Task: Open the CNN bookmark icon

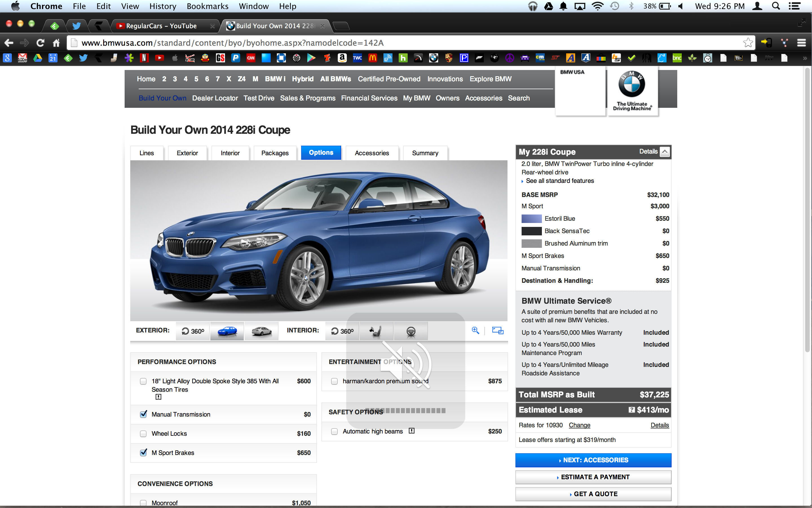Action: pyautogui.click(x=251, y=58)
